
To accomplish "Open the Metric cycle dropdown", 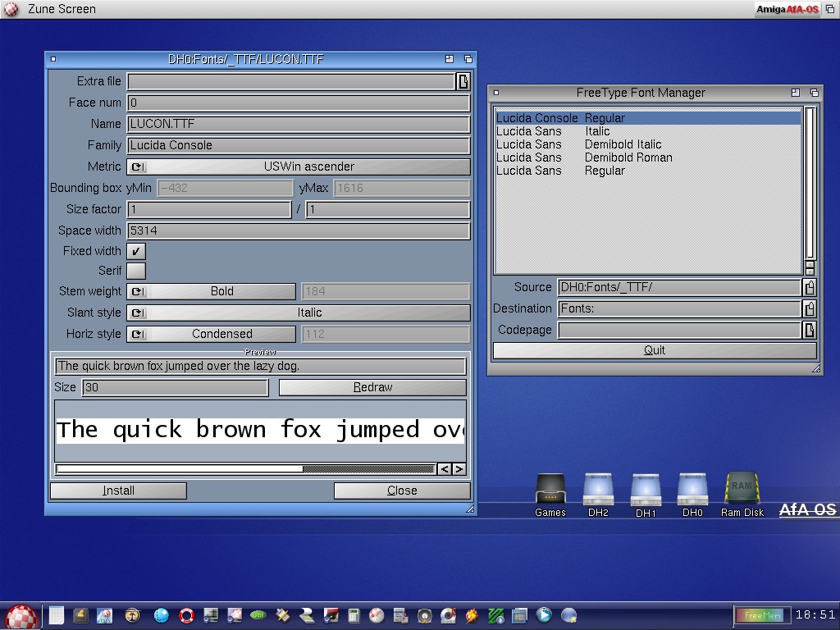I will (x=299, y=167).
